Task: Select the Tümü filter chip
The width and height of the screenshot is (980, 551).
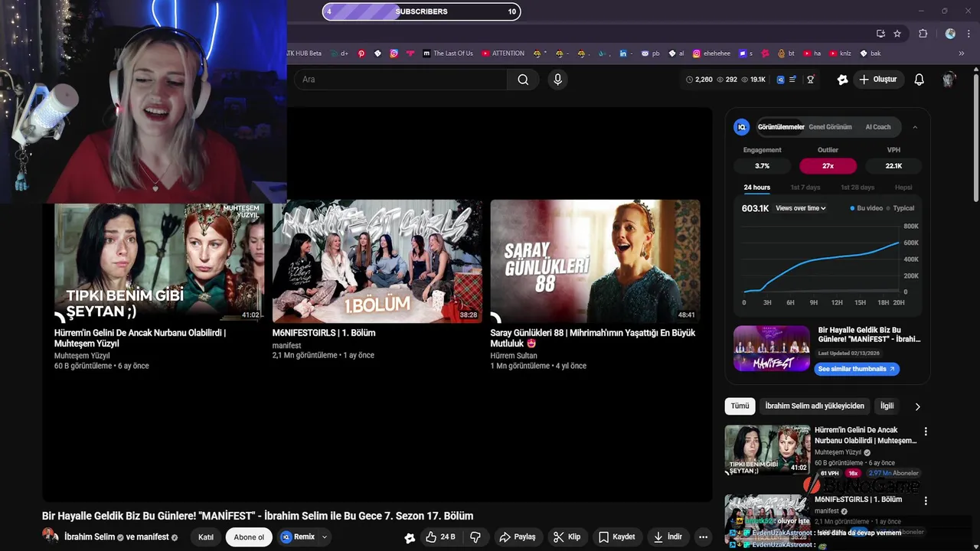Action: (740, 406)
